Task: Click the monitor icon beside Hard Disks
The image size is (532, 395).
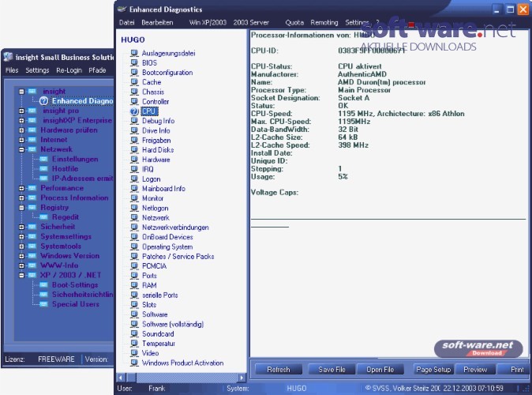Action: click(x=134, y=150)
